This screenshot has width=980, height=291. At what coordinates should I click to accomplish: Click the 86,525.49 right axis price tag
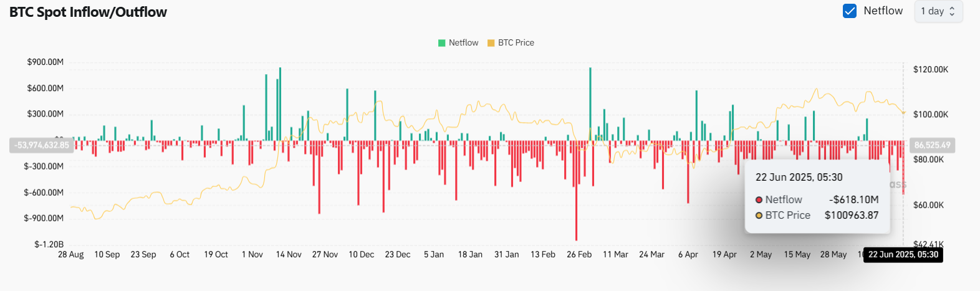point(932,145)
